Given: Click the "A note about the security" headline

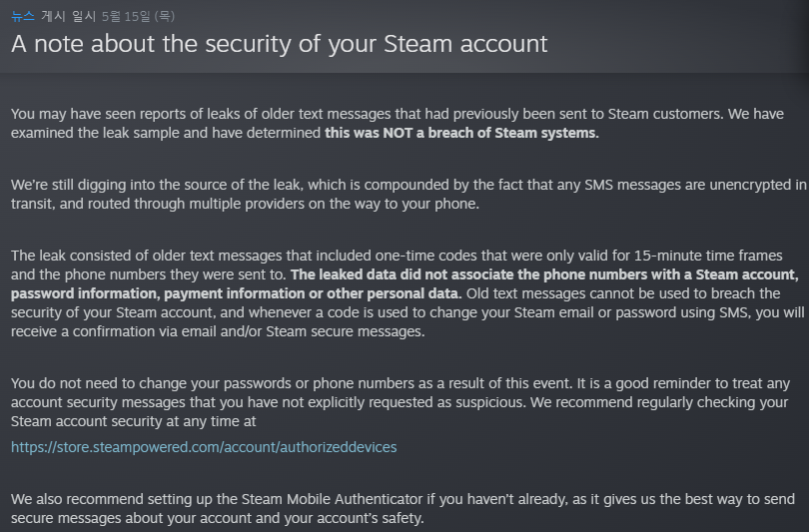Looking at the screenshot, I should (280, 44).
